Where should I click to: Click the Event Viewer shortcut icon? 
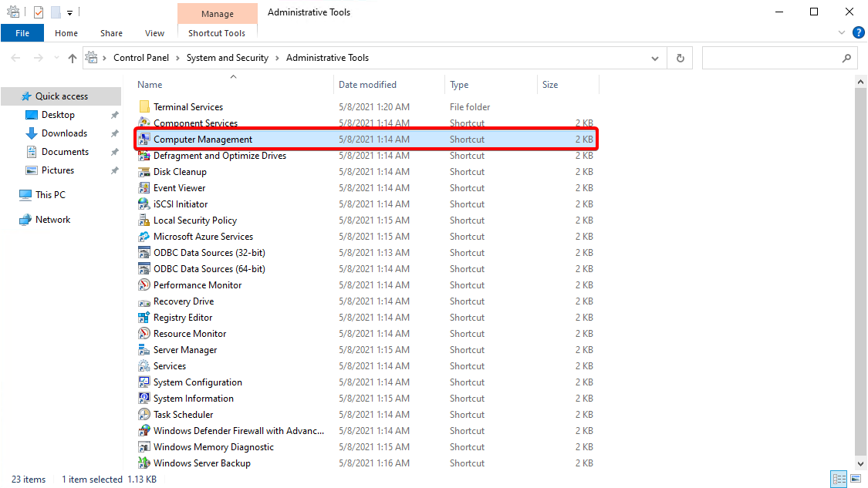[x=144, y=188]
